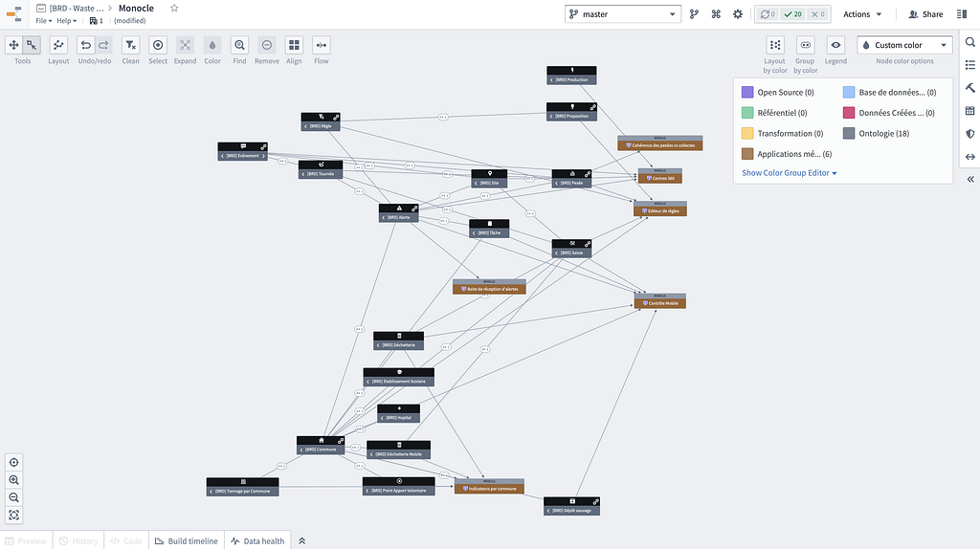Click the zoom in button
The image size is (980, 549).
pos(13,480)
